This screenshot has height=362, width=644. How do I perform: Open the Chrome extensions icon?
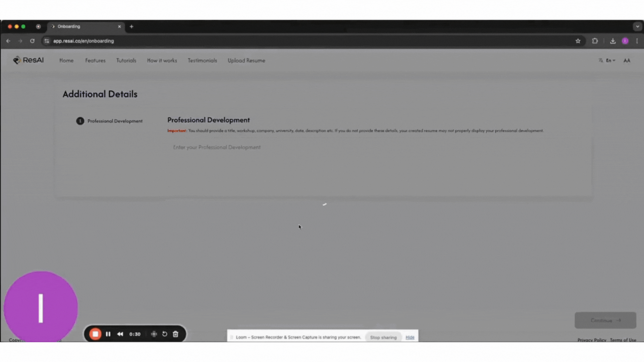(x=595, y=41)
